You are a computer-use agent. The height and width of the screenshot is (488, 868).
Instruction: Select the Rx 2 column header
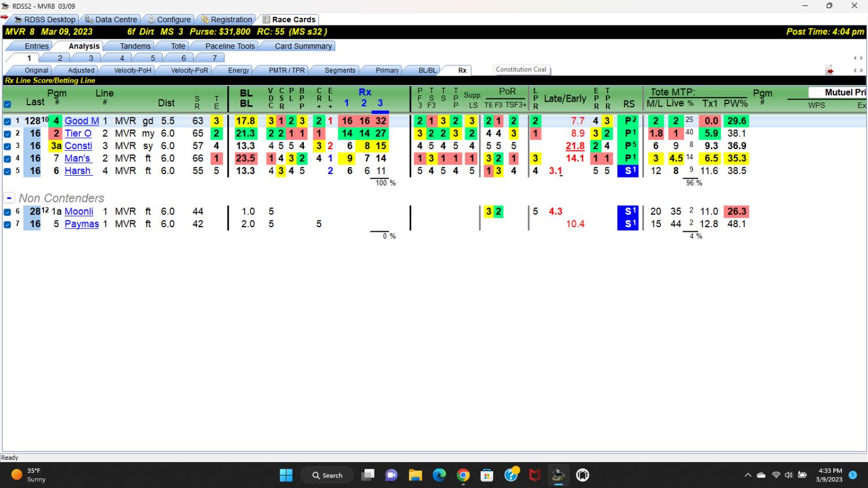pyautogui.click(x=364, y=103)
